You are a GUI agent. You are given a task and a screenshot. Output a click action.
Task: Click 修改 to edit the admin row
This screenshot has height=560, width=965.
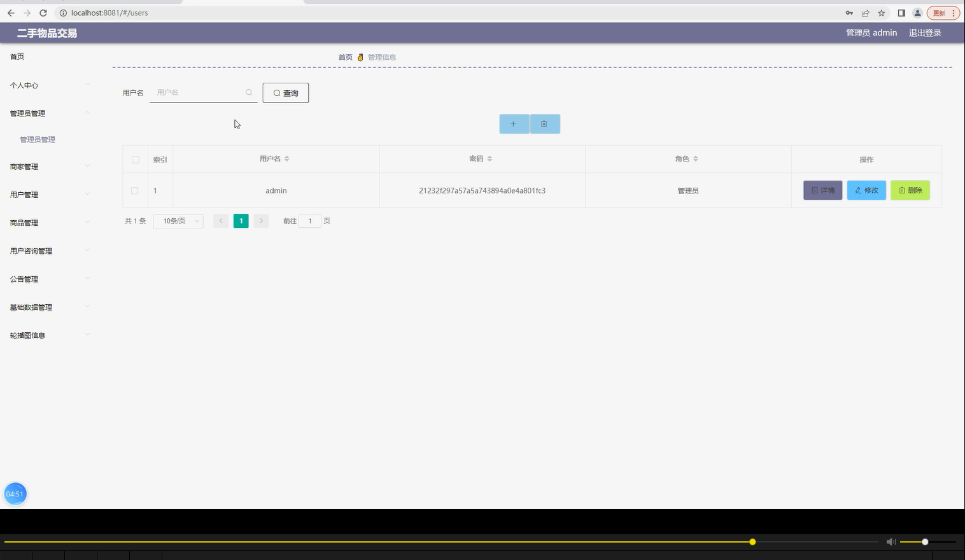tap(866, 190)
